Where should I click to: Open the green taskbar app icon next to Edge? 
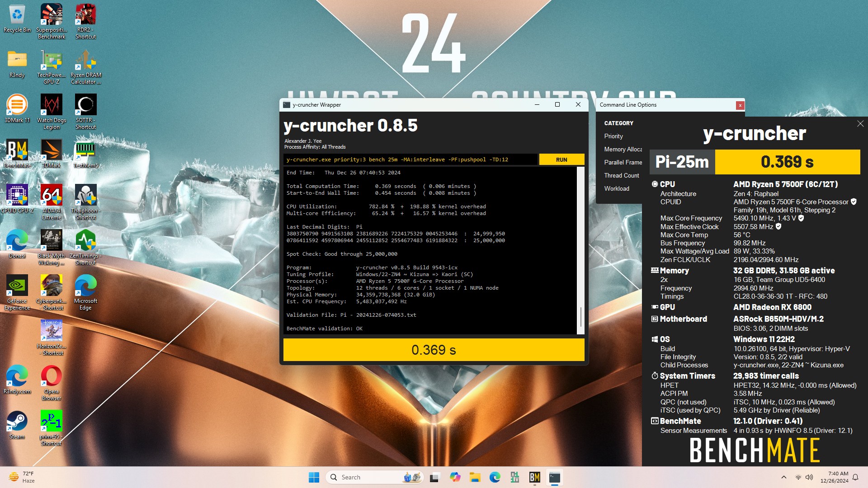click(514, 477)
